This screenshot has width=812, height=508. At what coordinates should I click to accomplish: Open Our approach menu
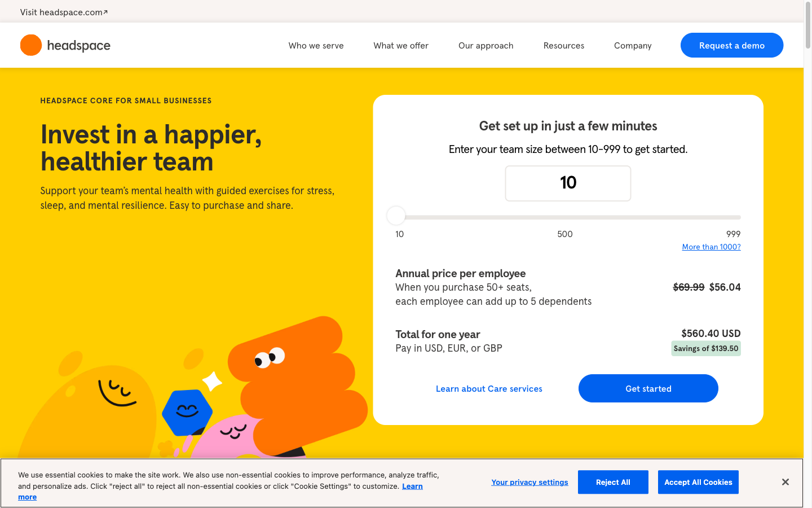486,46
